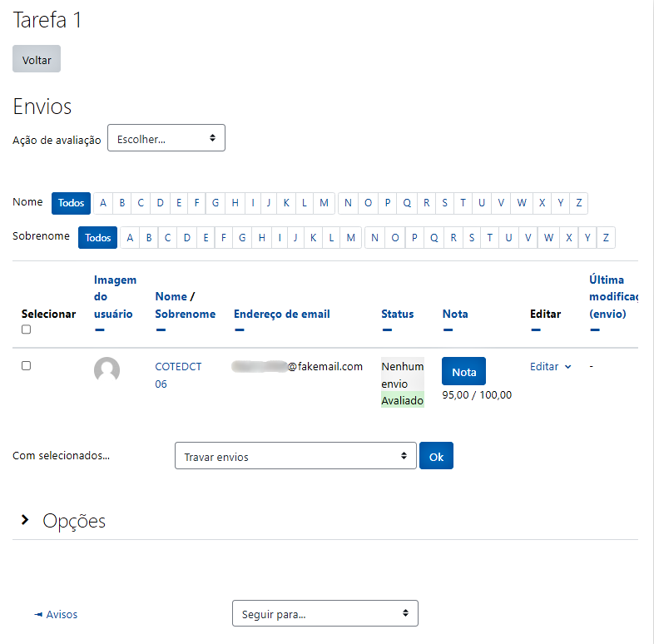Hide the Última modificação column dash icon

click(595, 330)
